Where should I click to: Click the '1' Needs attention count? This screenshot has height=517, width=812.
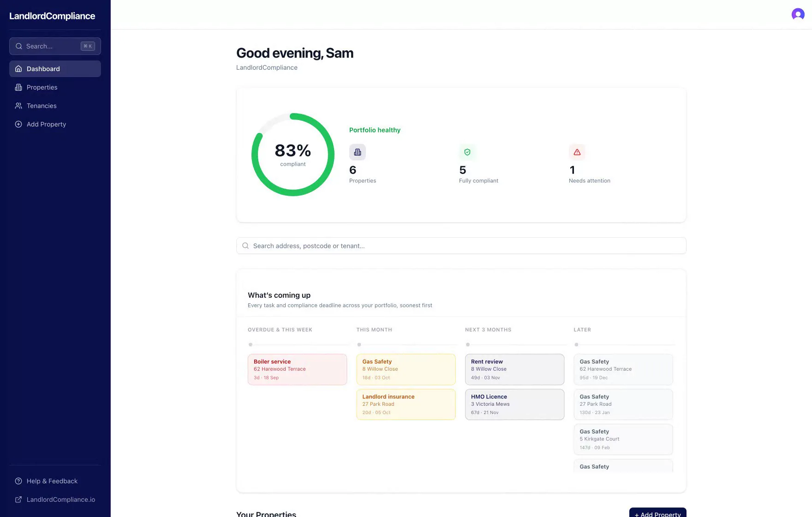click(572, 170)
